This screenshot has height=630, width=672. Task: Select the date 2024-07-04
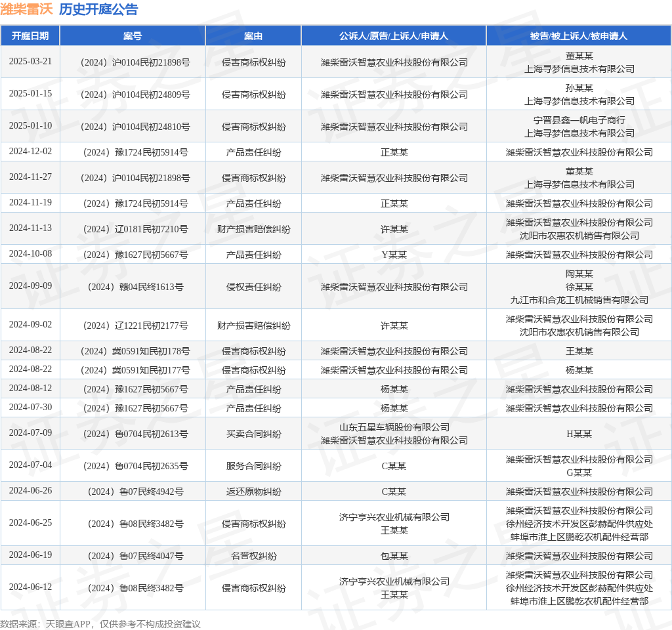[30, 465]
